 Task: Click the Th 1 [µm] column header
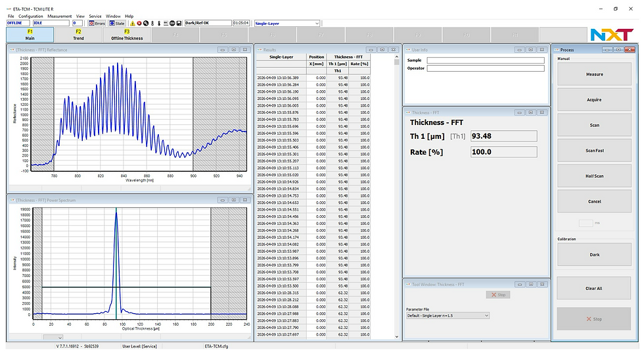(x=338, y=64)
